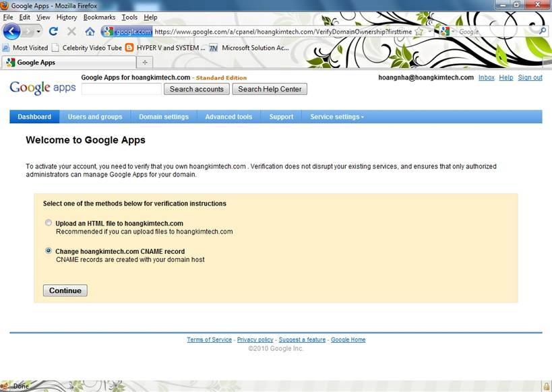Open the History menu
552x392 pixels.
[x=67, y=18]
